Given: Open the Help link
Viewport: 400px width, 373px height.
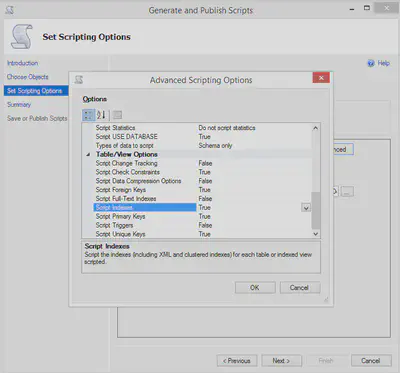Looking at the screenshot, I should (x=383, y=63).
